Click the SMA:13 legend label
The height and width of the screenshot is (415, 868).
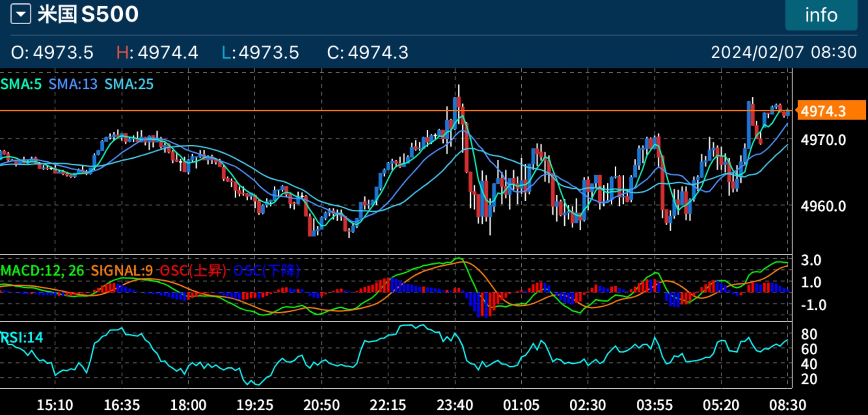[x=73, y=84]
